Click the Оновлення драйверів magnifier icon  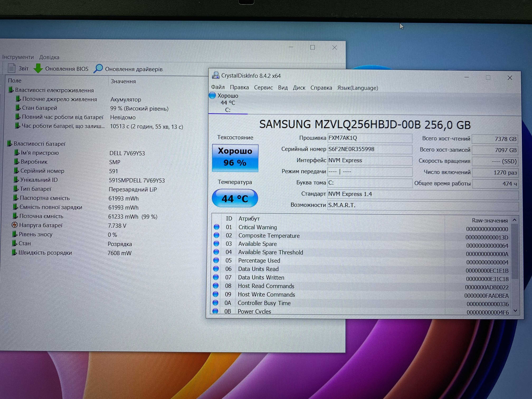pyautogui.click(x=98, y=68)
